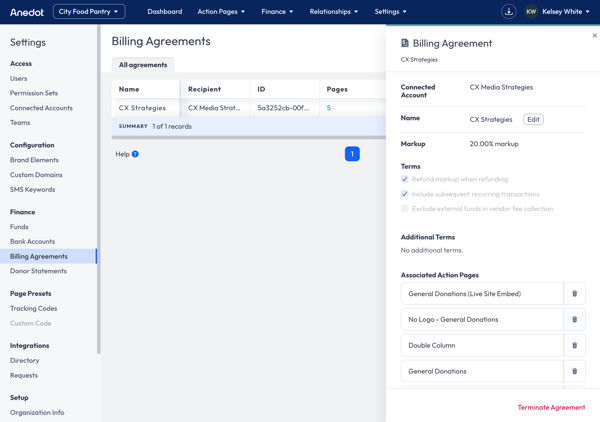Open Tracking Codes
Image resolution: width=600 pixels, height=422 pixels.
tap(33, 308)
